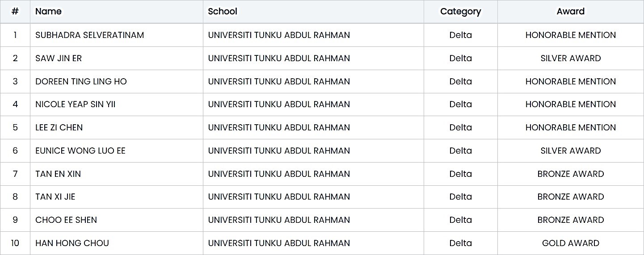Screen dimensions: 644x255
Task: Select LEE ZI CHEN name cell
Action: point(59,127)
